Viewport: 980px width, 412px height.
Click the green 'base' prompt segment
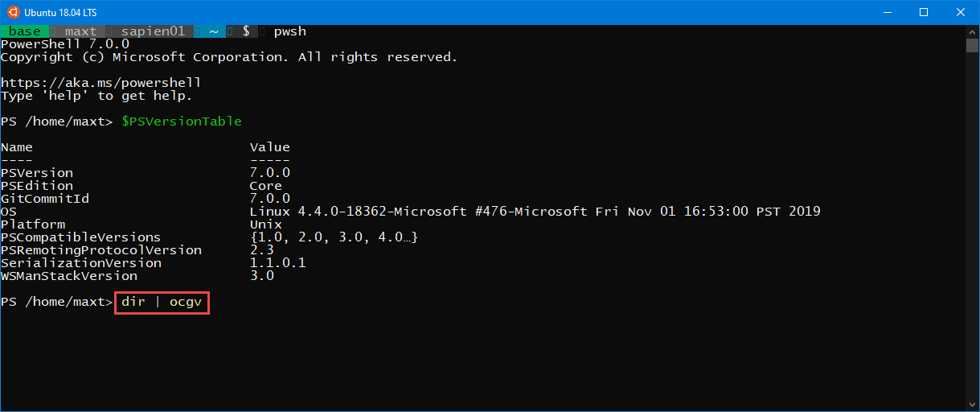(x=25, y=31)
